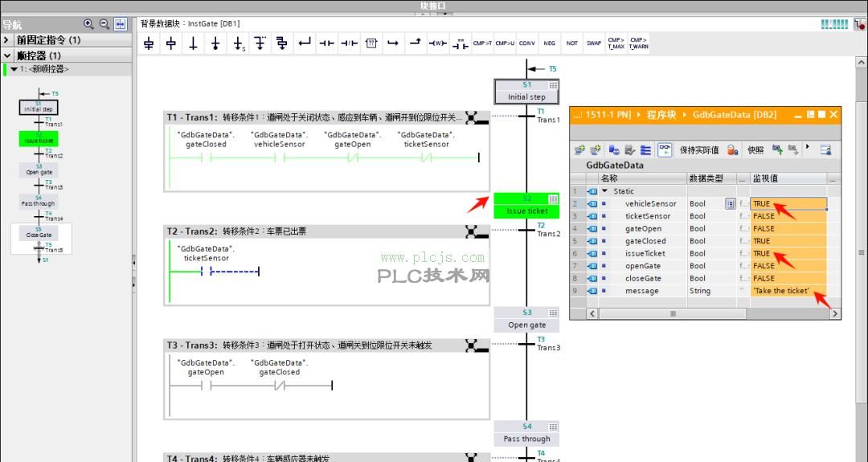This screenshot has height=462, width=868.
Task: Open S3 Open gate action grid icon
Action: pyautogui.click(x=553, y=313)
